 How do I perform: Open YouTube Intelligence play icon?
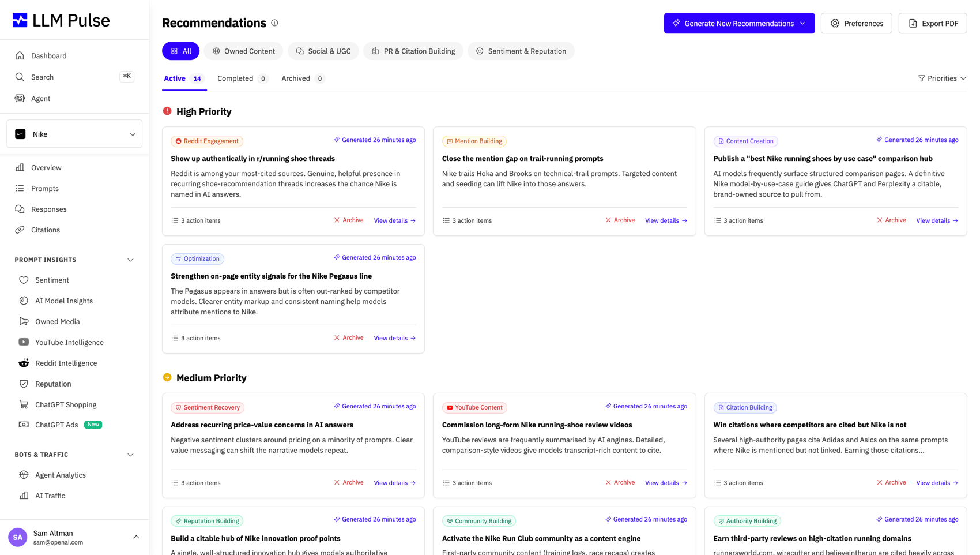24,343
